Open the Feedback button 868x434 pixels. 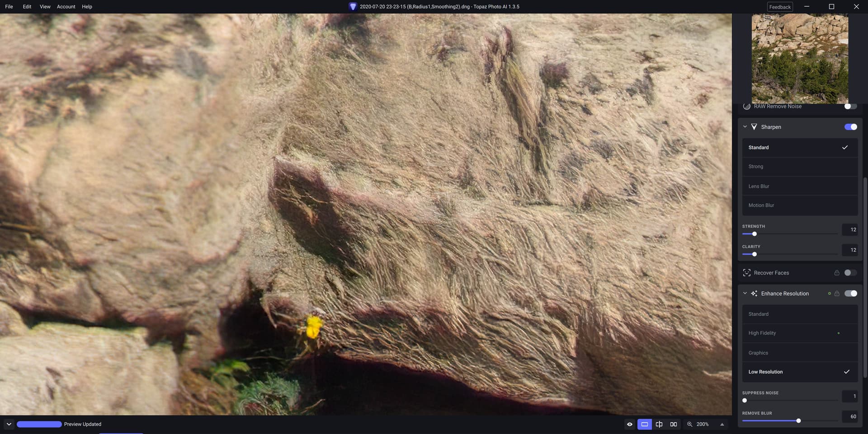pos(780,7)
